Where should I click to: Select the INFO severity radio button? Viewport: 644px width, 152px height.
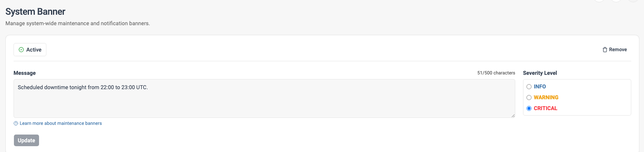click(529, 86)
